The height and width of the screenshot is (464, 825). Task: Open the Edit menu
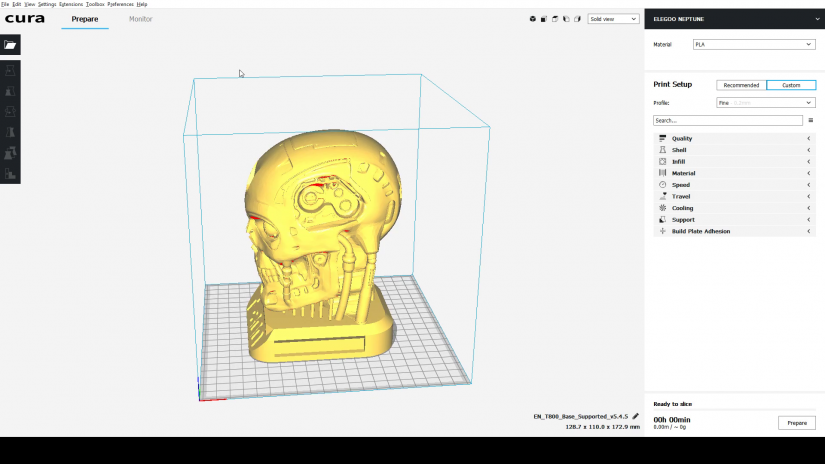point(17,4)
